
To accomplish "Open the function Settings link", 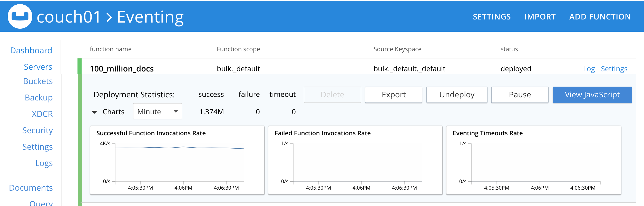I will pyautogui.click(x=614, y=69).
